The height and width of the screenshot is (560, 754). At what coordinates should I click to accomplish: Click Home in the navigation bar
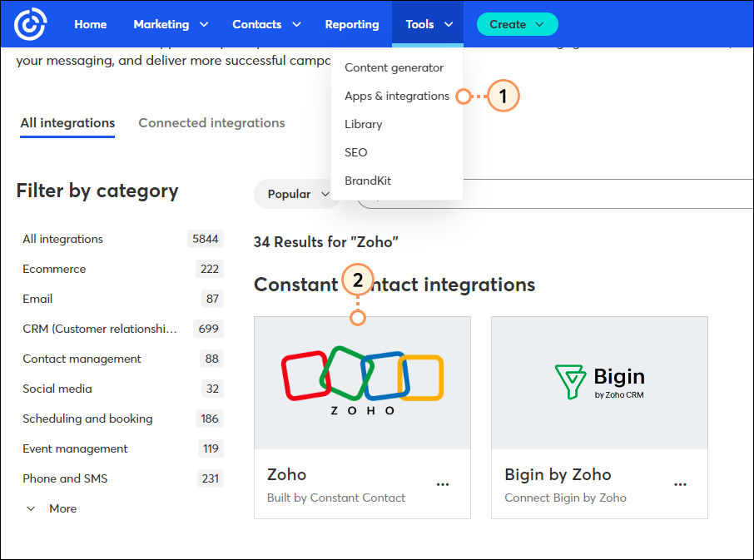[x=90, y=24]
